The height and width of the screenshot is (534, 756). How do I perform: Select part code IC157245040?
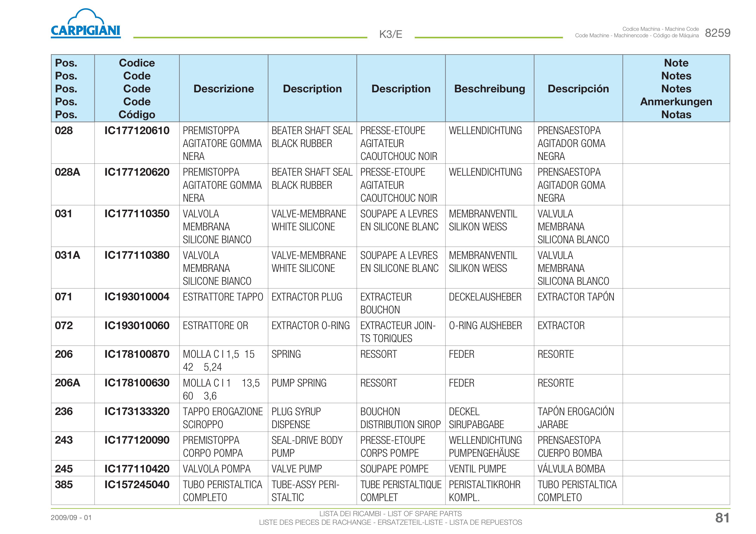[137, 485]
